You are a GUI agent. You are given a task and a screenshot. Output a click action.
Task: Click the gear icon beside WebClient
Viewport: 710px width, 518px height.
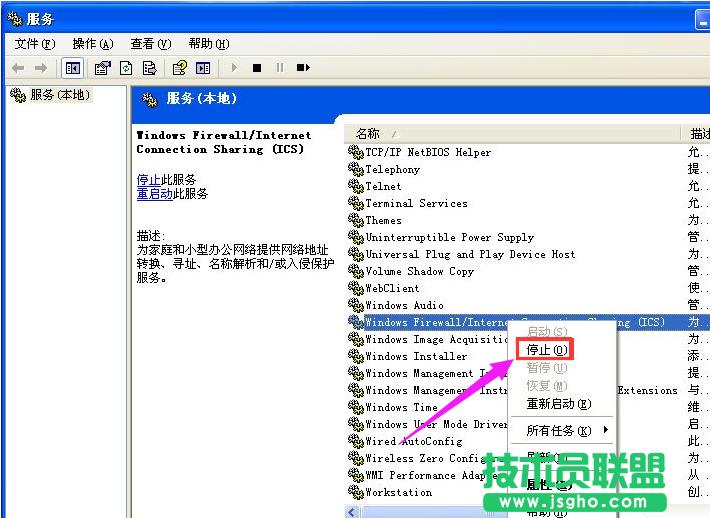(x=356, y=288)
